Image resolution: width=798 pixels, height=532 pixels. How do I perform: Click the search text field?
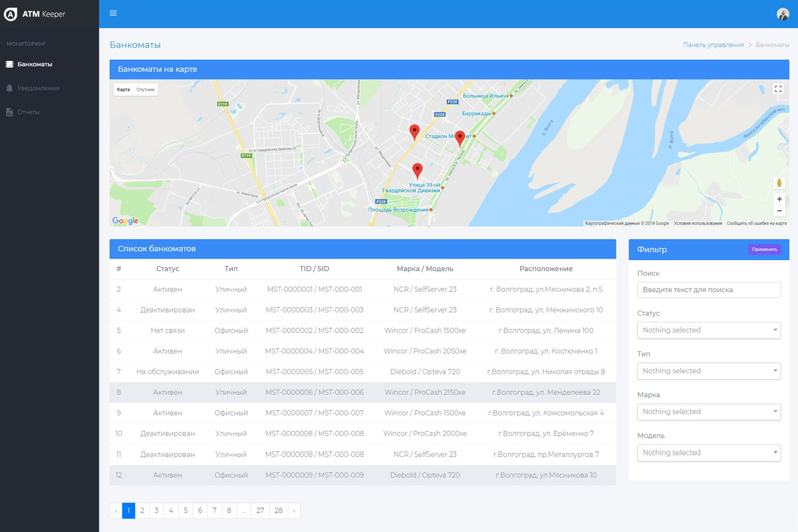709,289
